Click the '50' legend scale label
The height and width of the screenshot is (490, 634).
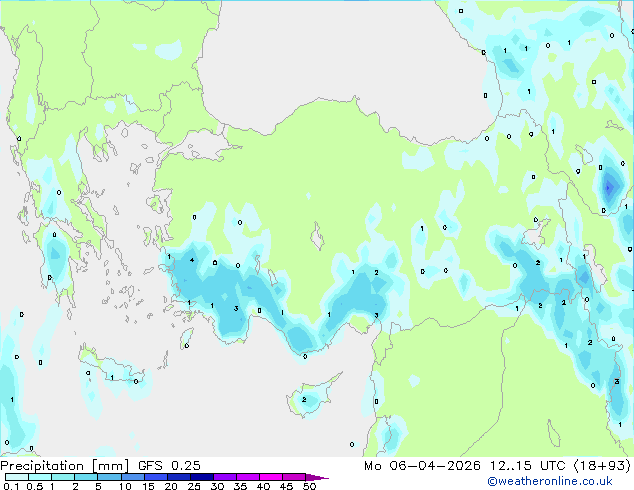tap(309, 486)
